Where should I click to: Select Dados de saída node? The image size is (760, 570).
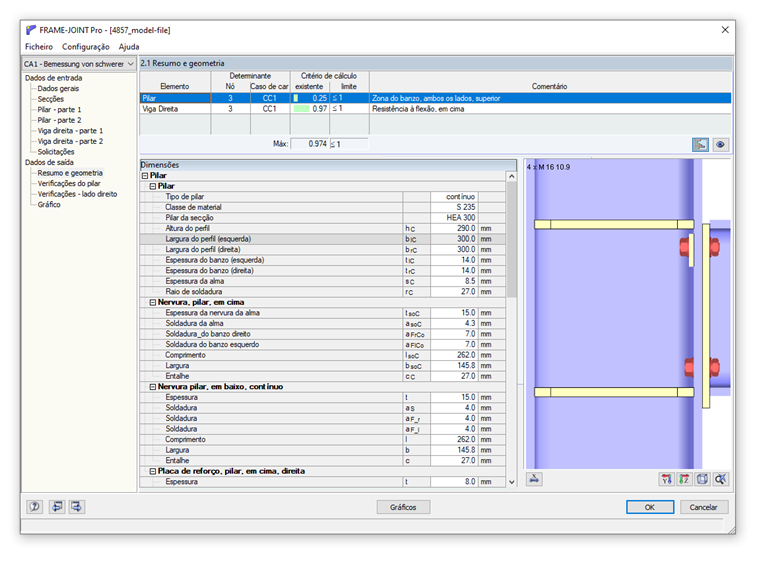click(x=49, y=162)
